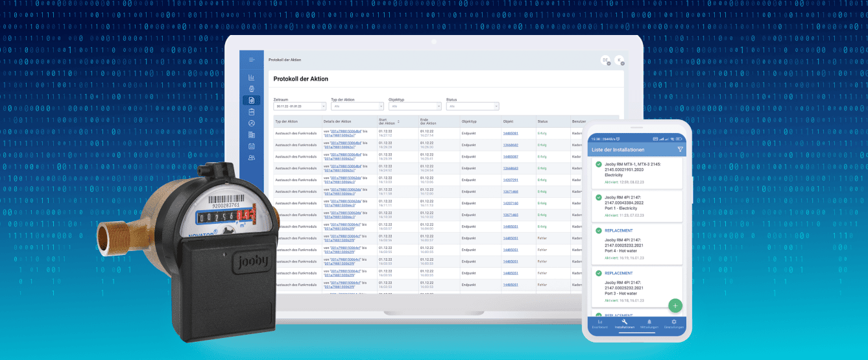Tap the green plus floating button
Screen dimensions: 868x360
[x=675, y=305]
